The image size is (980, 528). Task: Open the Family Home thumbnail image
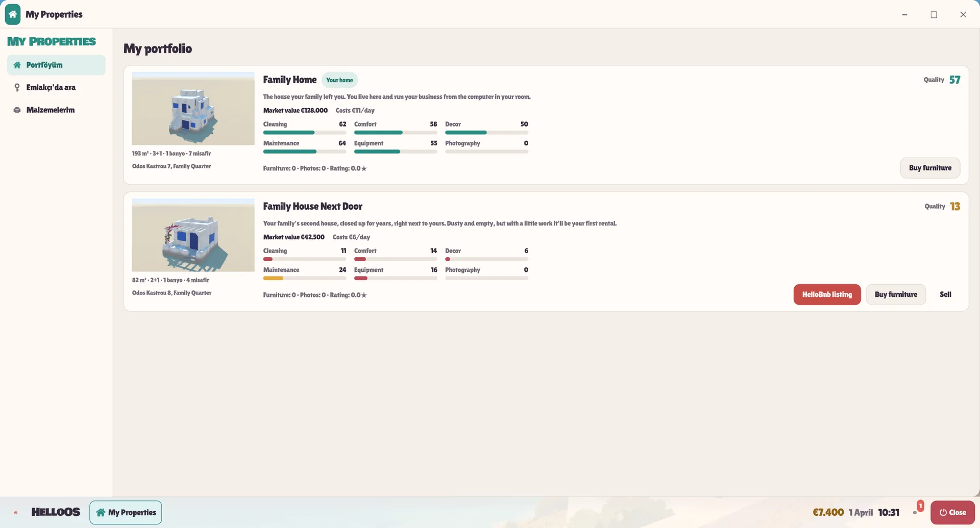(193, 109)
